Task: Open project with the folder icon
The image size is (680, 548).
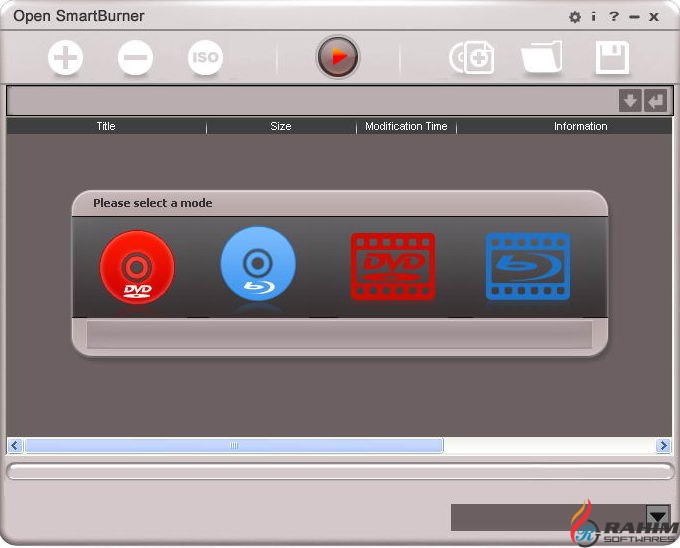Action: pyautogui.click(x=542, y=58)
